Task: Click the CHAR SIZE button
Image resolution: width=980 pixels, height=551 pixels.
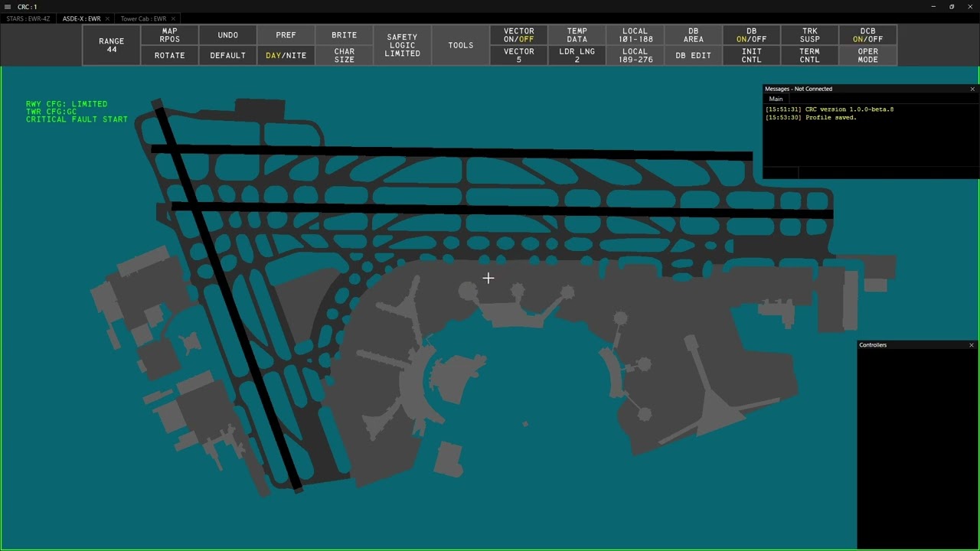Action: pos(344,56)
